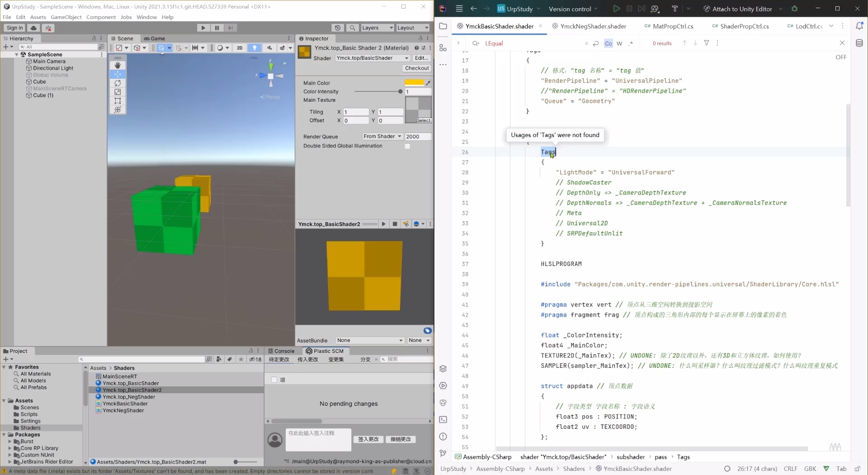Click the eyedropper next to Main Color
This screenshot has height=475, width=868.
click(x=429, y=83)
